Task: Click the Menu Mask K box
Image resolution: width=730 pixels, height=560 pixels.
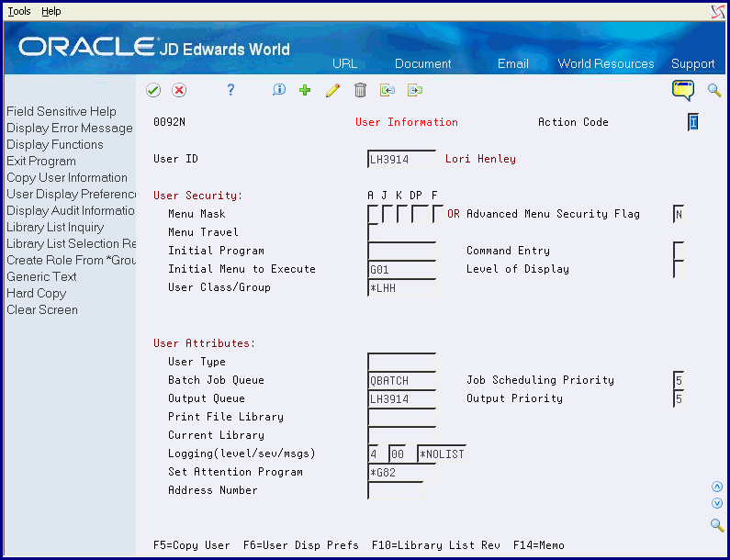Action: click(x=403, y=214)
